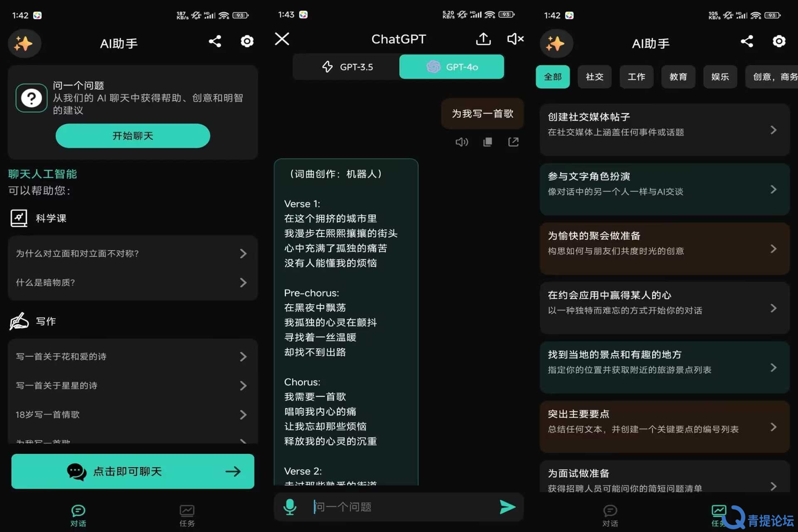Open 创建社交媒体帖子 task card

pos(665,130)
